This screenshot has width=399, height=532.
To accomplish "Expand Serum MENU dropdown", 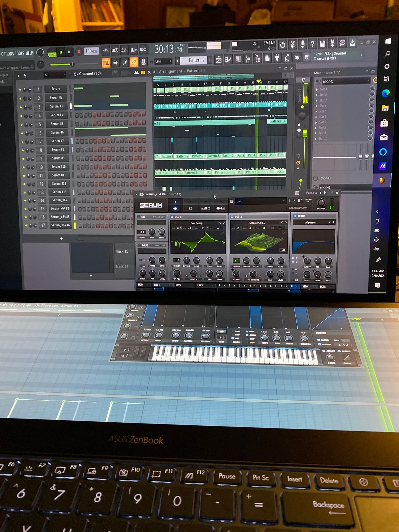I will click(308, 200).
